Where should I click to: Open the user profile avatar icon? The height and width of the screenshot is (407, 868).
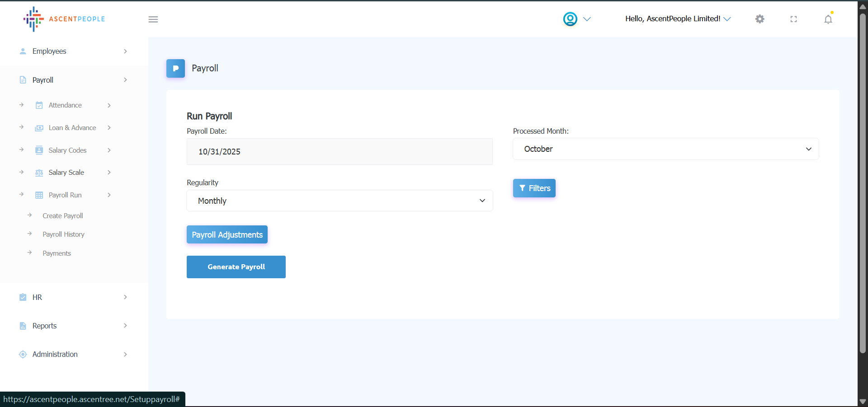coord(570,19)
